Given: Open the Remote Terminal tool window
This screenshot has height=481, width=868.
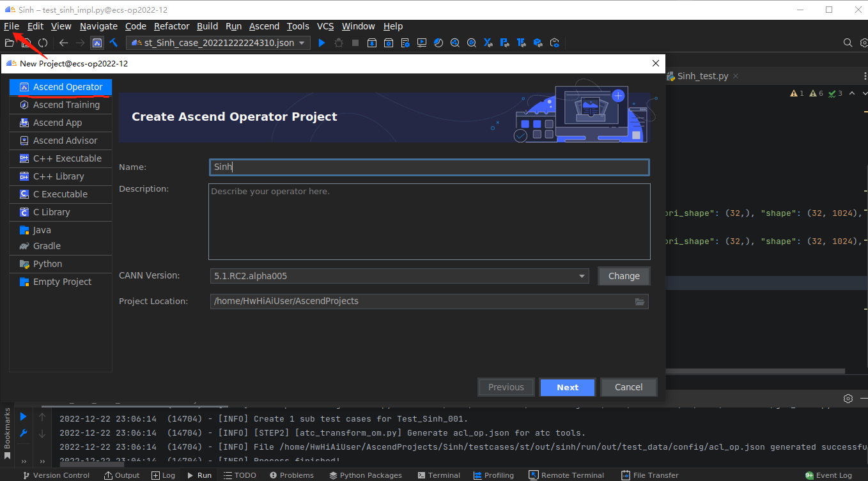Looking at the screenshot, I should point(566,475).
